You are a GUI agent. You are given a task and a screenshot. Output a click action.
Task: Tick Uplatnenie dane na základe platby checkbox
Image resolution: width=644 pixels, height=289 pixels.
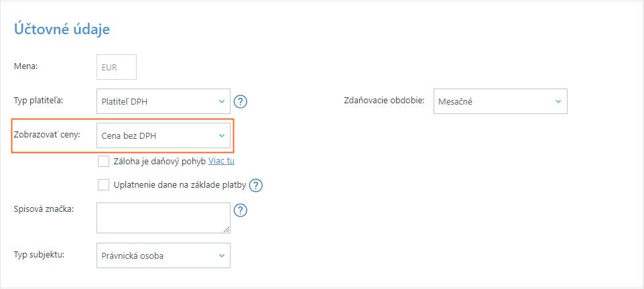[103, 185]
